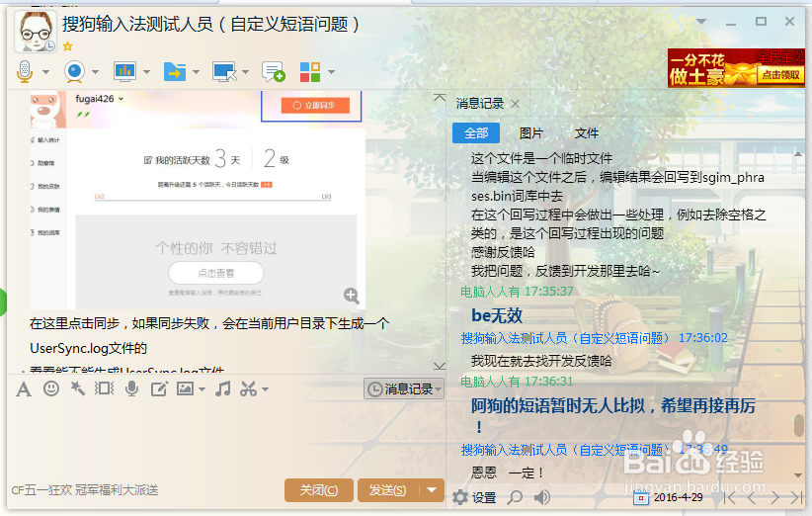Click the history speaker sound icon
Viewport: 812px width, 516px height.
(541, 497)
